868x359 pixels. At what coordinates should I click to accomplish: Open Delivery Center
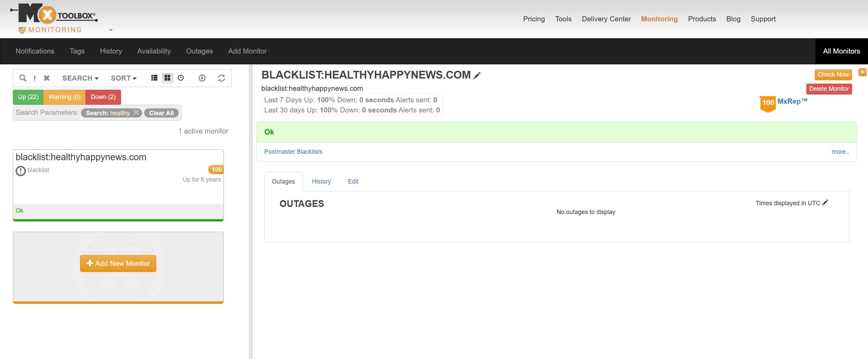point(606,19)
